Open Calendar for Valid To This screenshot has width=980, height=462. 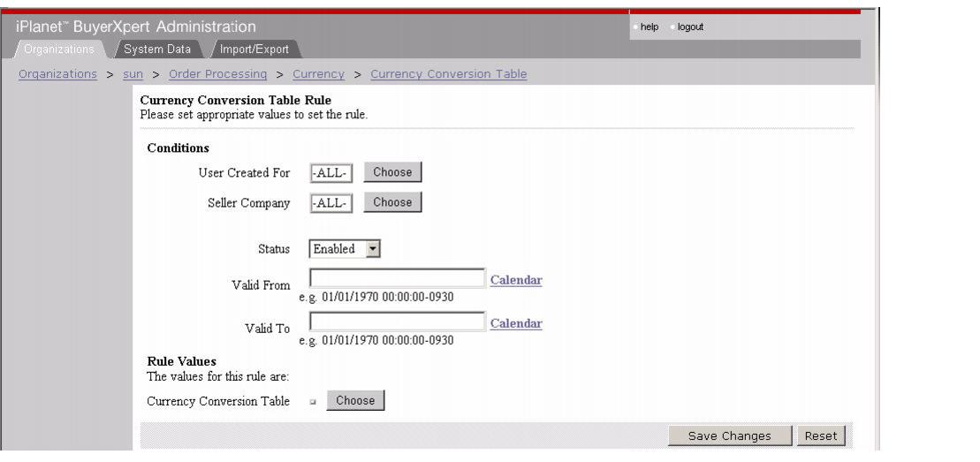pos(516,323)
